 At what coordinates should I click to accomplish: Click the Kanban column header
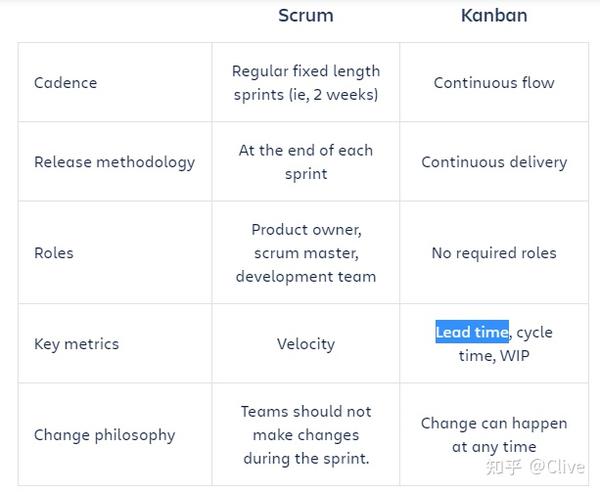[493, 16]
